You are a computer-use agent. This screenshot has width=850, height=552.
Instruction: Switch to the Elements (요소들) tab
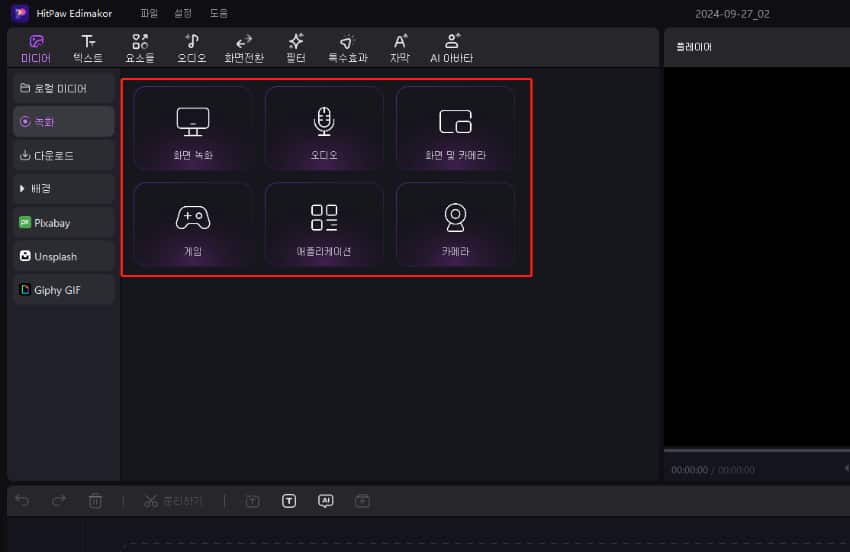pyautogui.click(x=140, y=47)
